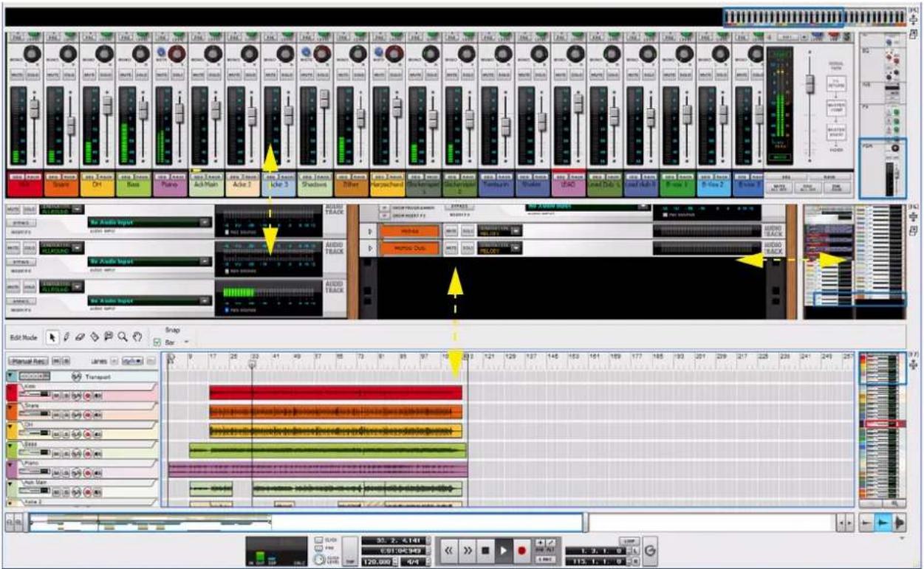
Task: Collapse the Transport track expander
Action: click(x=10, y=376)
